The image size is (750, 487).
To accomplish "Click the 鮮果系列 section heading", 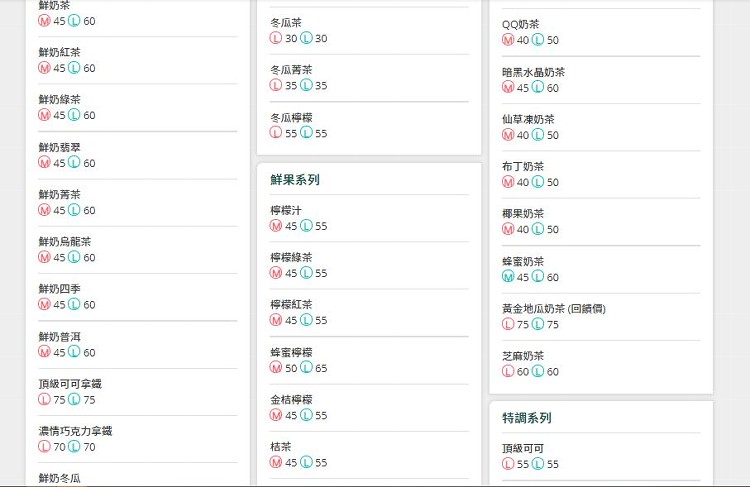I will 295,180.
